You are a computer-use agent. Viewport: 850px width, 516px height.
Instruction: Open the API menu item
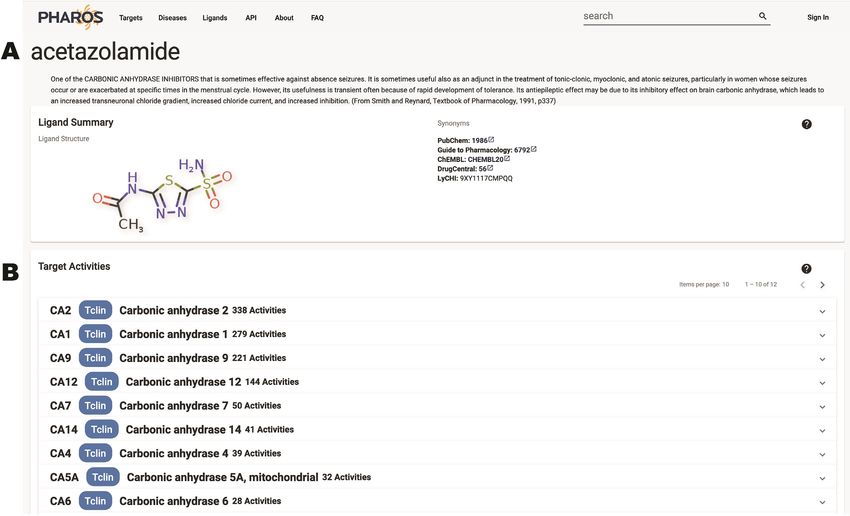[251, 18]
